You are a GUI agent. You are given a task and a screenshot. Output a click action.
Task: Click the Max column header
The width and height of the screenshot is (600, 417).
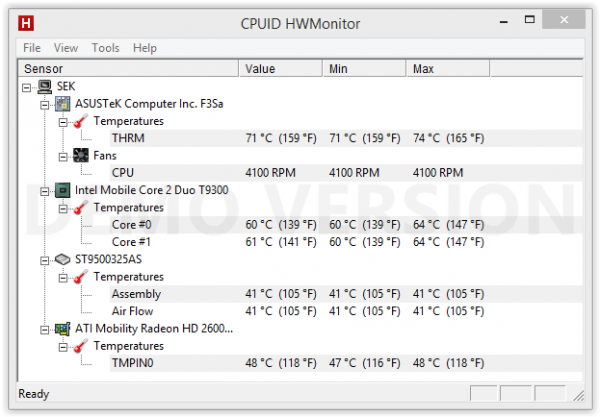tap(448, 68)
